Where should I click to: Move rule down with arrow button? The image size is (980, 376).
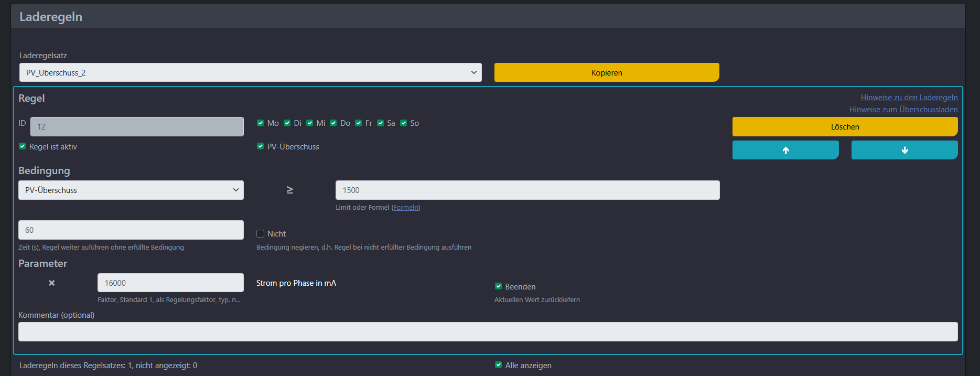pyautogui.click(x=904, y=150)
